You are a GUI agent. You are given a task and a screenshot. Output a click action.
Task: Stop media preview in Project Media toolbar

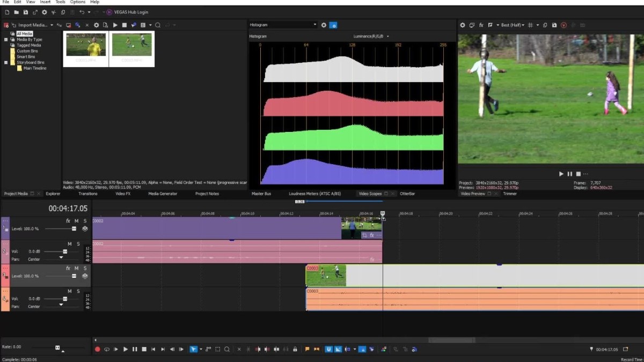[124, 25]
